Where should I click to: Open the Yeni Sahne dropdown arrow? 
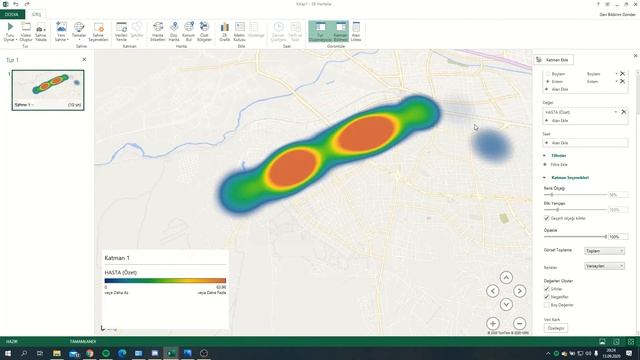click(x=67, y=40)
